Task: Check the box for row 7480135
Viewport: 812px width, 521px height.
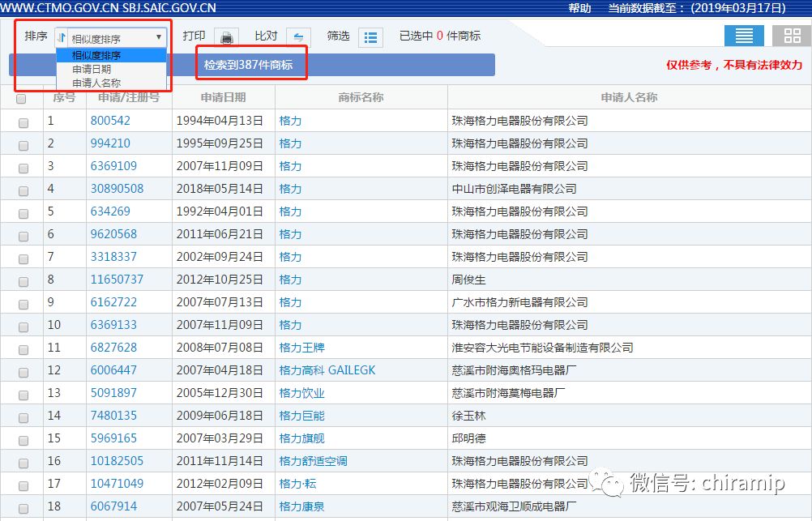Action: 24,418
